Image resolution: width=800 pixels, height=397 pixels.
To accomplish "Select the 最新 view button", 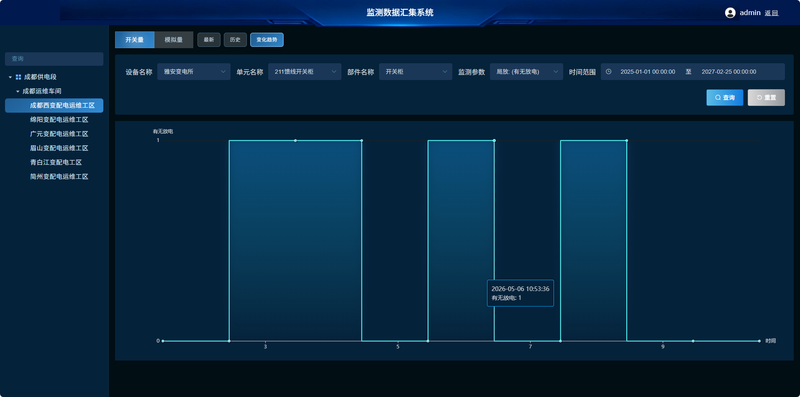I will pyautogui.click(x=209, y=40).
